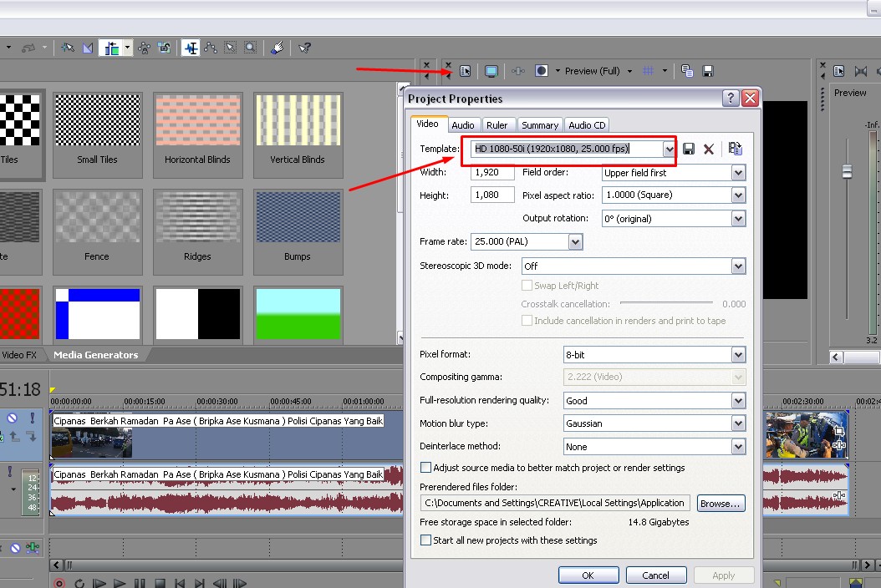The height and width of the screenshot is (588, 881).
Task: Click the Save Template floppy disk icon
Action: pyautogui.click(x=689, y=149)
